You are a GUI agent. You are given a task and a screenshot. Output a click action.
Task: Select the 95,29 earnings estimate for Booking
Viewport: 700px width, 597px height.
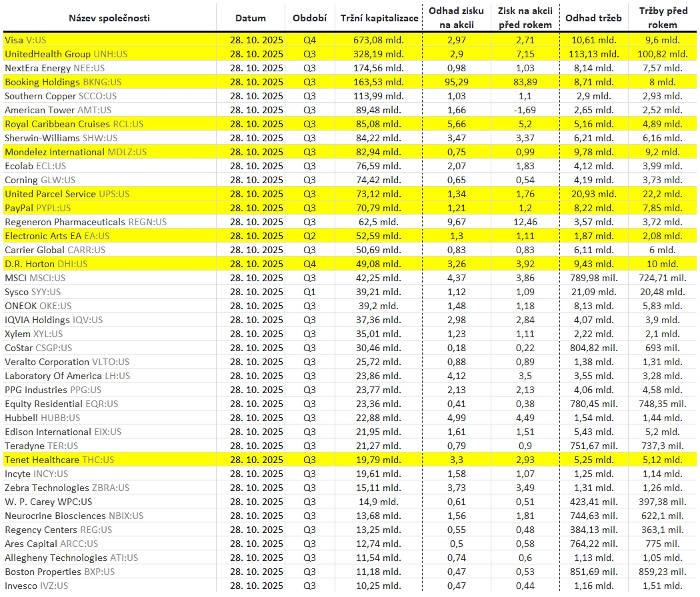pyautogui.click(x=456, y=82)
